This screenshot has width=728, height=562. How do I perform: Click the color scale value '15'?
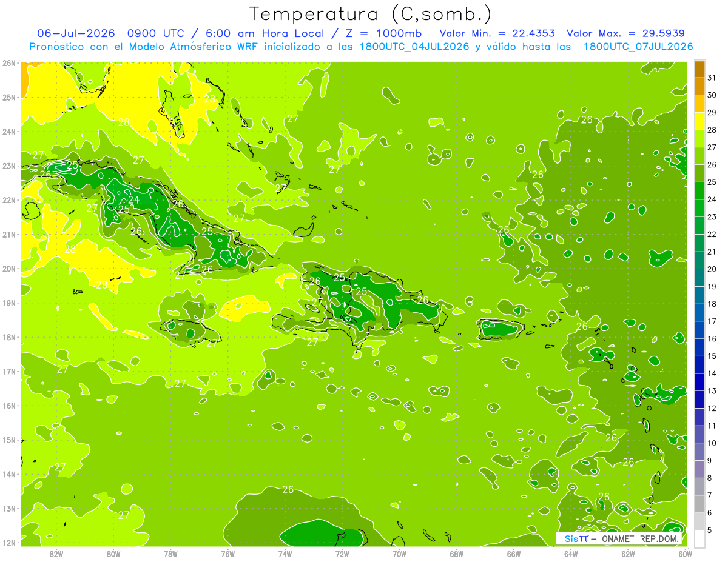click(712, 356)
